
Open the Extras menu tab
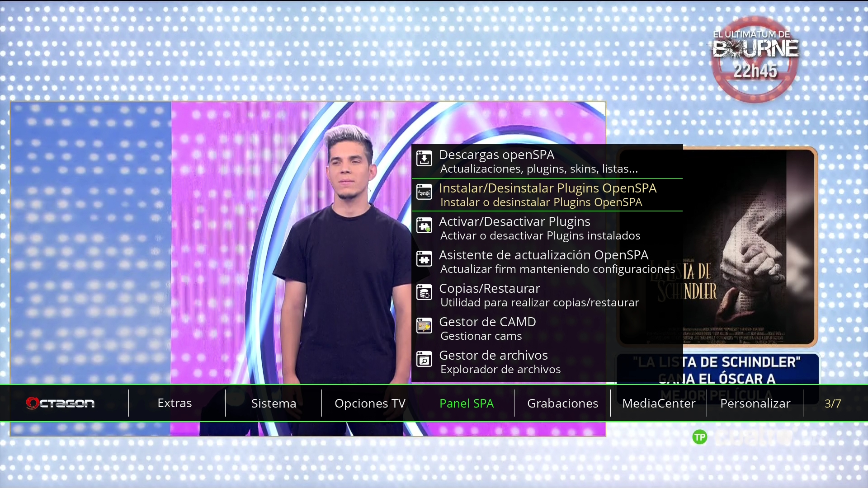tap(175, 403)
